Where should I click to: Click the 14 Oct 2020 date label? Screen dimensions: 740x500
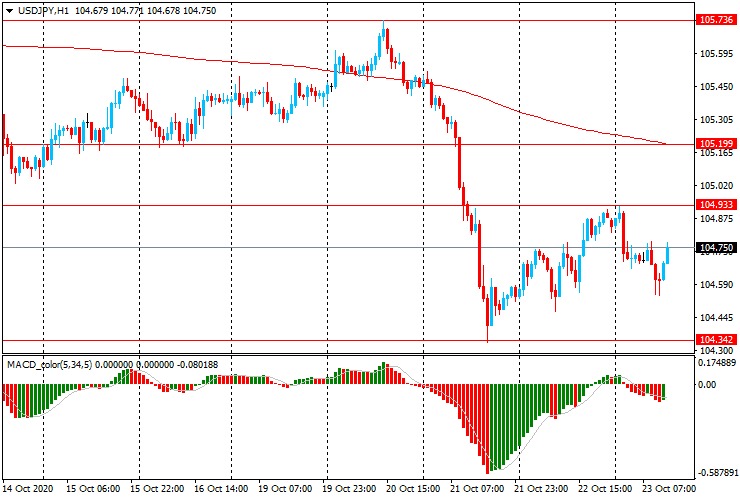point(28,488)
